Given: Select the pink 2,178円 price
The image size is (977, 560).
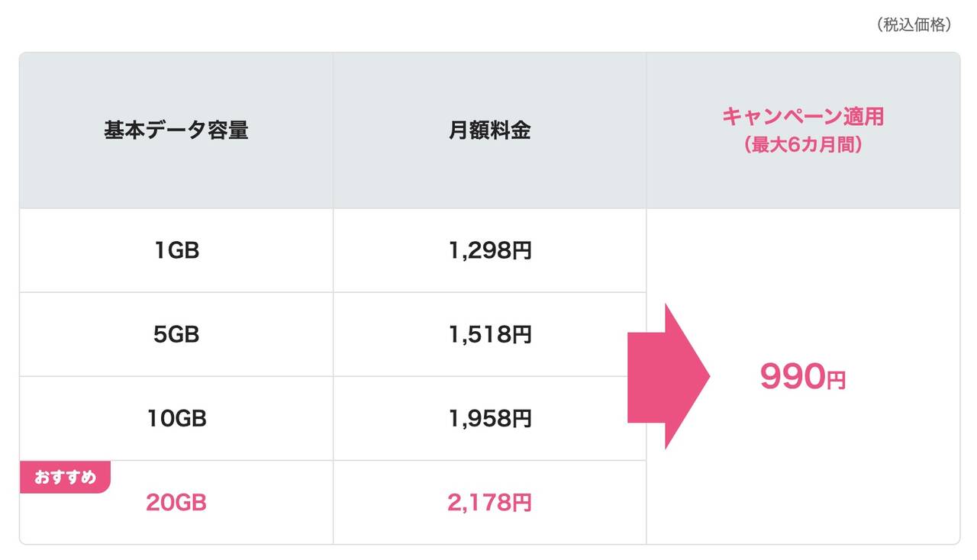Looking at the screenshot, I should 490,502.
